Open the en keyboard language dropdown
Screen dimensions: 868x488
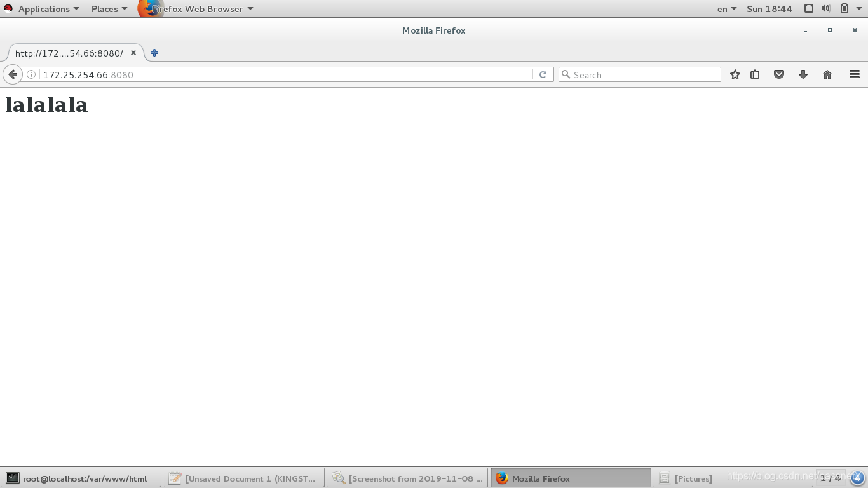pyautogui.click(x=726, y=9)
